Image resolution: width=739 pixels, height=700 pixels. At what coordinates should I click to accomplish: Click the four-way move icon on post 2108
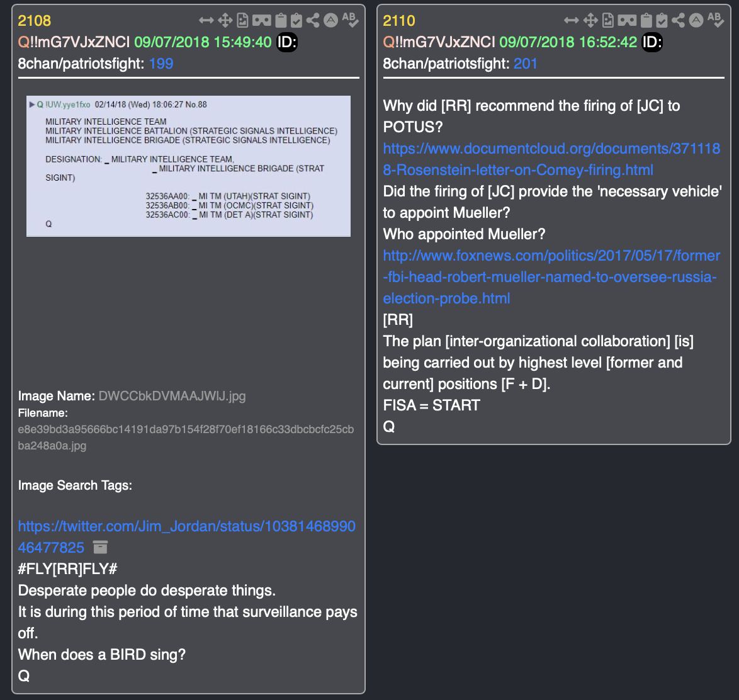coord(225,20)
